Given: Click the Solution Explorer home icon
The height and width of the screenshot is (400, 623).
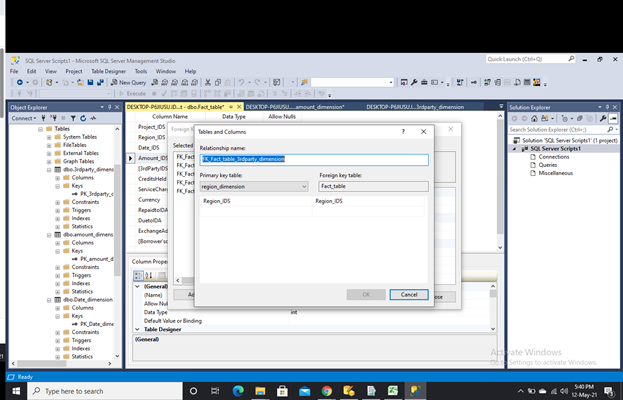Looking at the screenshot, I should [x=534, y=118].
